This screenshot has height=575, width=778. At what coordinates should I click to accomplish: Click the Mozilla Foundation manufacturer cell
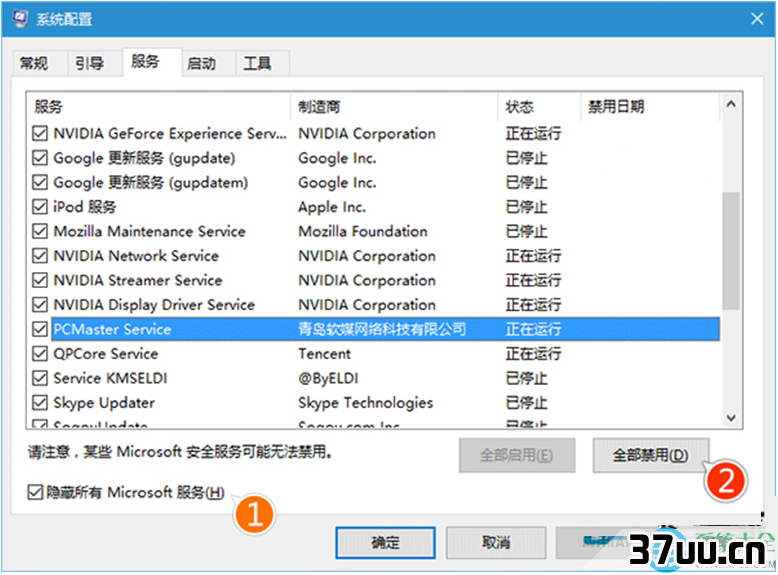[363, 231]
